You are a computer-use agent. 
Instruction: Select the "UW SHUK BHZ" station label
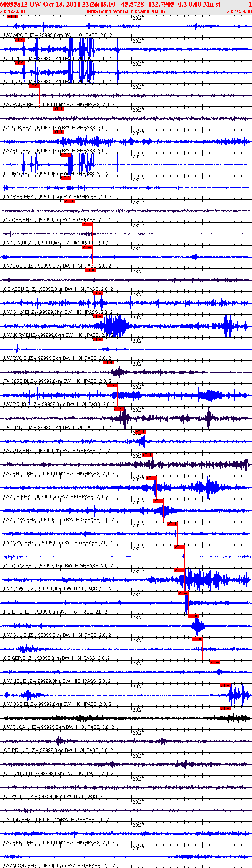tap(20, 474)
